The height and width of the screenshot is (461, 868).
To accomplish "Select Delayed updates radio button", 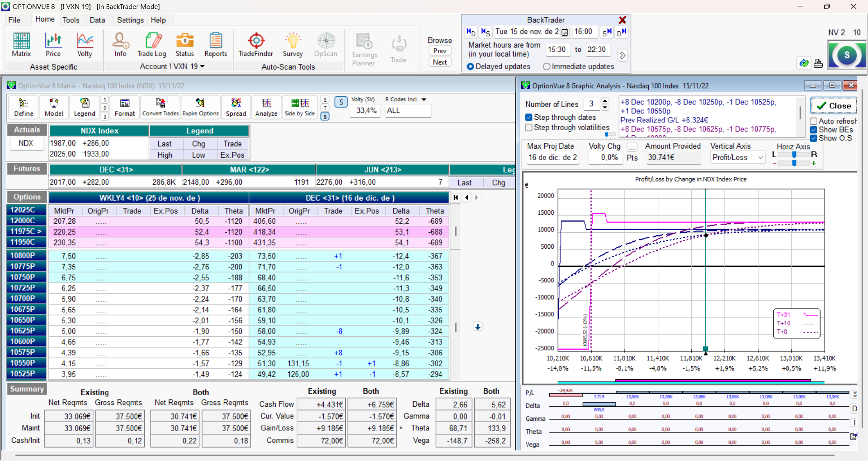I will tap(470, 67).
